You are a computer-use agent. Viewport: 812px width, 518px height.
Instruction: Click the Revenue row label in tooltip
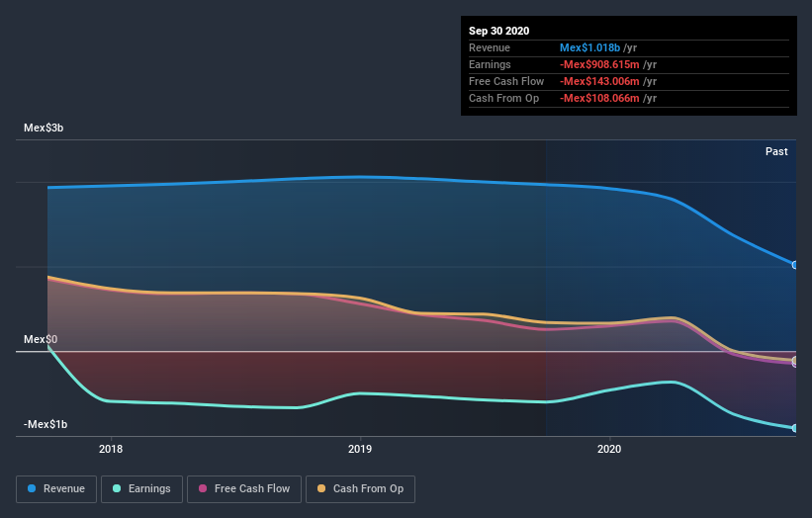click(x=490, y=47)
